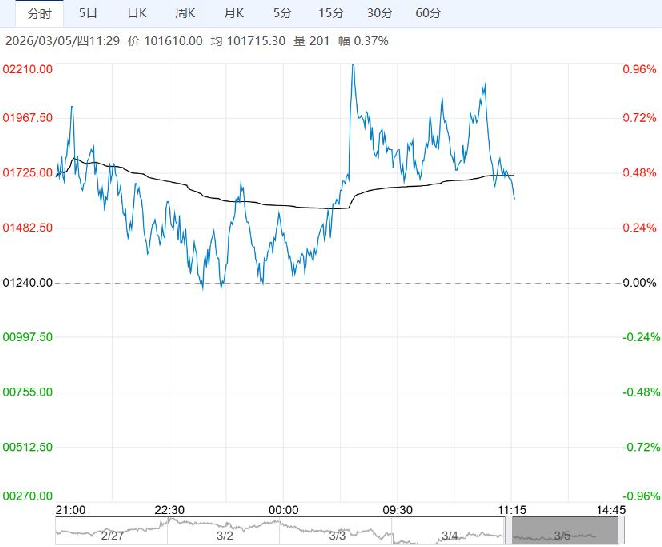Select the 分时 intraday tab
The height and width of the screenshot is (547, 662).
(39, 13)
